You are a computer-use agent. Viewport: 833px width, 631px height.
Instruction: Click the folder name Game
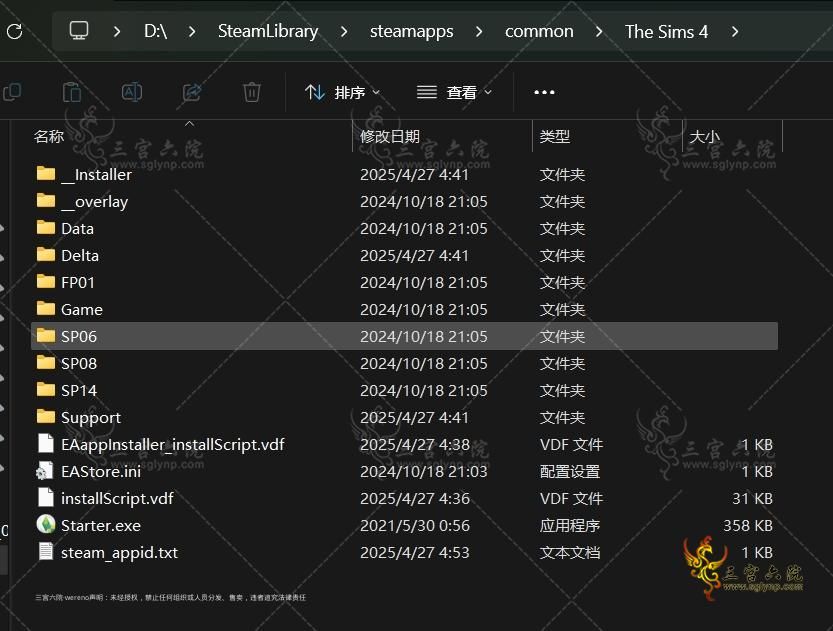[x=82, y=309]
